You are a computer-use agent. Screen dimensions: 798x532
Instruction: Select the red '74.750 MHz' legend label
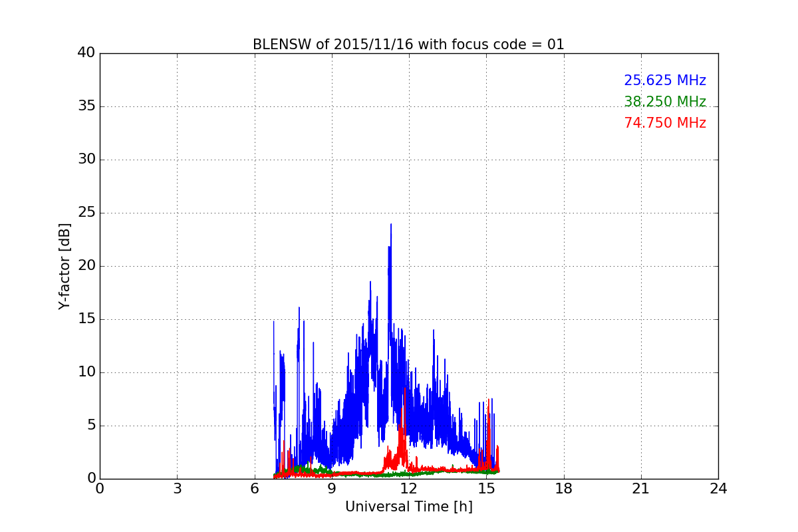665,123
